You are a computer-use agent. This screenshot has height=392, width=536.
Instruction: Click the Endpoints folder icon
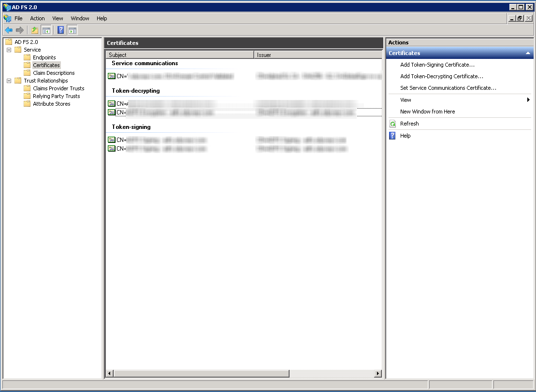click(27, 57)
